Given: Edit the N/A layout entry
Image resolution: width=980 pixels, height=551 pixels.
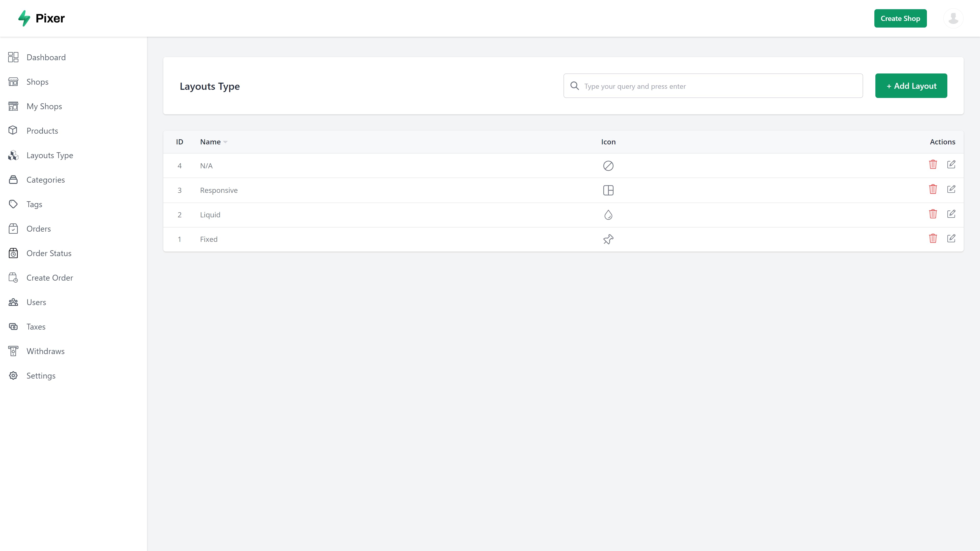Looking at the screenshot, I should (x=951, y=164).
